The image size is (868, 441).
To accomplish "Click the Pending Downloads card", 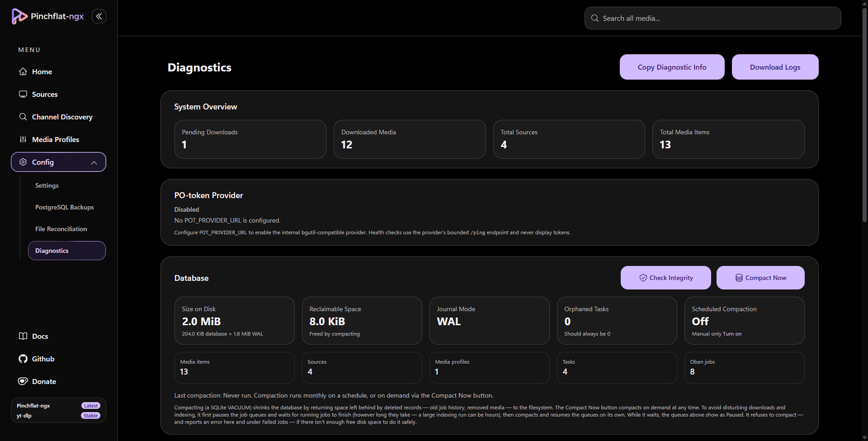I will [x=250, y=139].
